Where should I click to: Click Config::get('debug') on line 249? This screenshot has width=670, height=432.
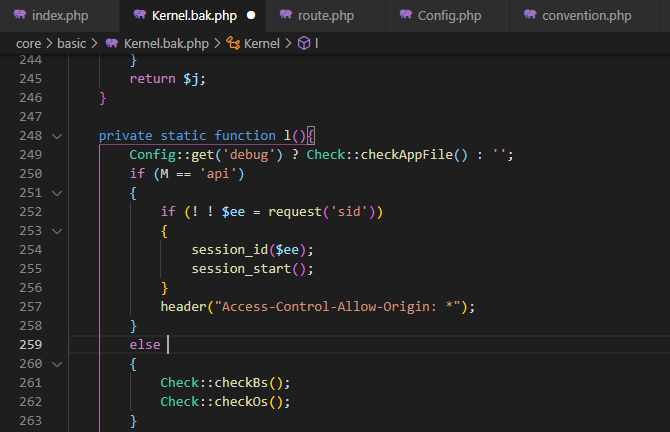(x=206, y=155)
